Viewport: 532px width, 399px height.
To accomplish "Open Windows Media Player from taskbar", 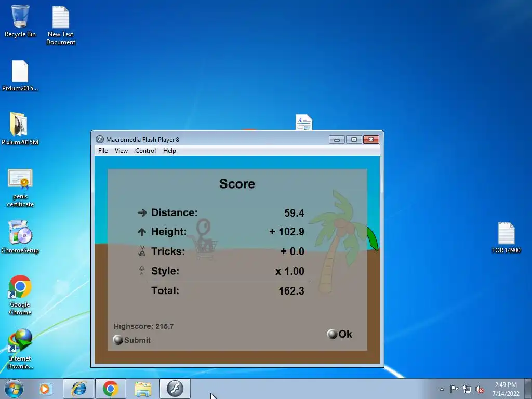I will [x=45, y=389].
